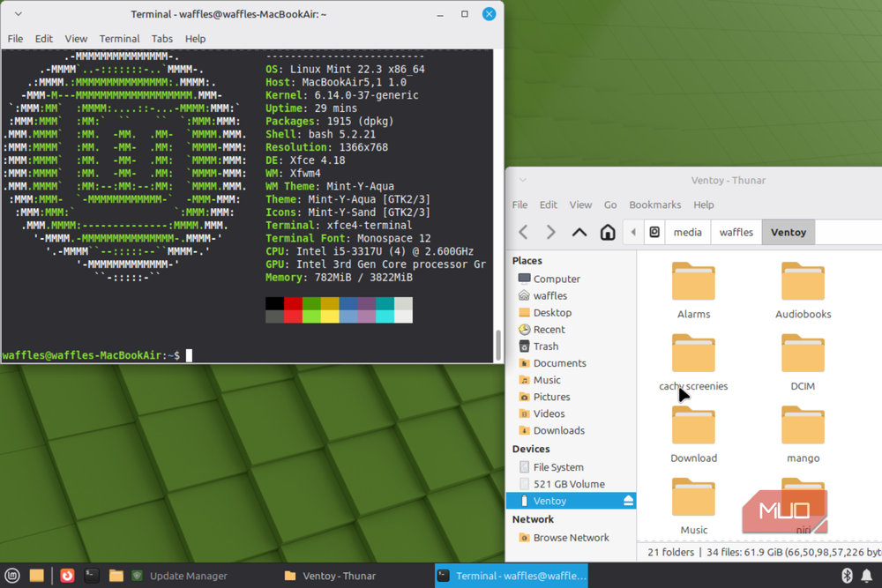The width and height of the screenshot is (882, 588).
Task: Open notifications bell in system tray
Action: pyautogui.click(x=867, y=576)
